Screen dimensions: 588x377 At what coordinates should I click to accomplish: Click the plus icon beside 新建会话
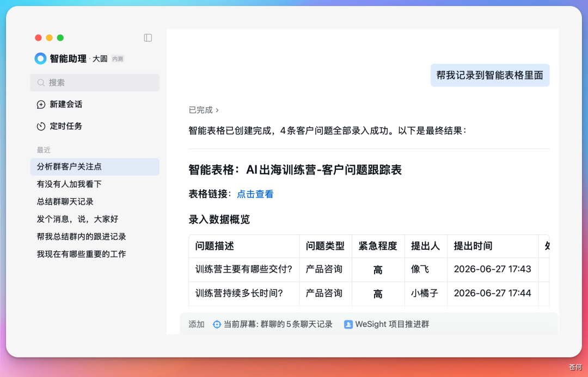point(41,104)
